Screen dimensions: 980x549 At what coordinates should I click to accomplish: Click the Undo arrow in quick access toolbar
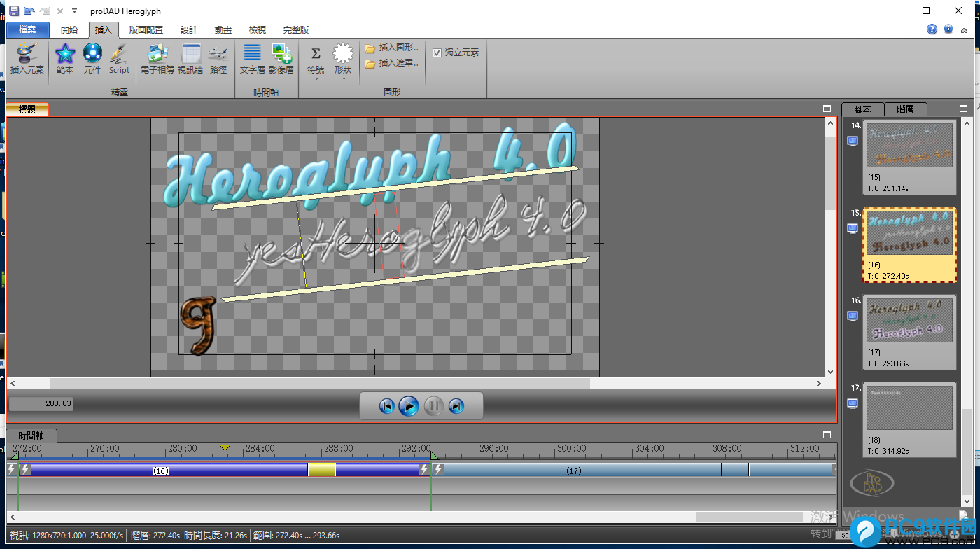click(x=29, y=11)
